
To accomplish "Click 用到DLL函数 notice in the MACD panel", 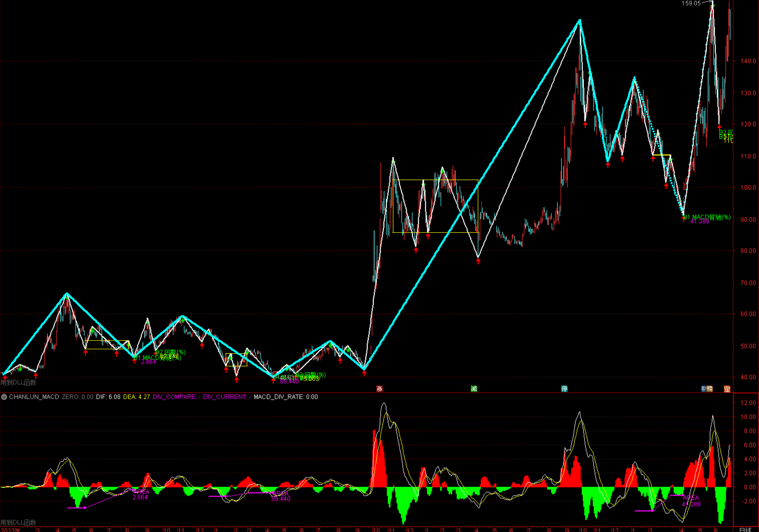I will point(18,523).
